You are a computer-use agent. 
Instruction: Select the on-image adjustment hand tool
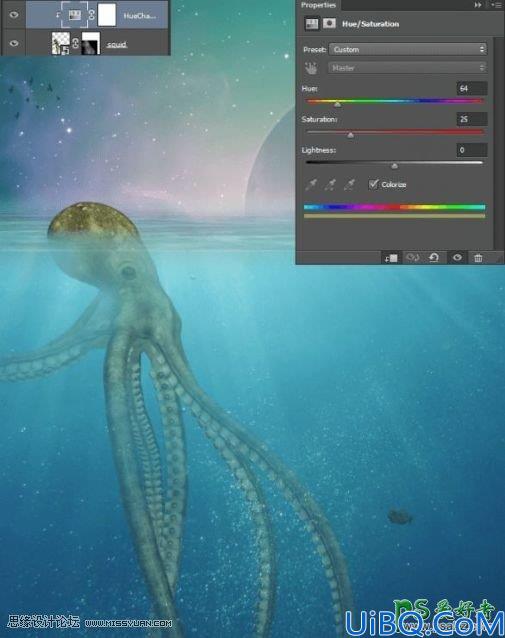pos(311,68)
